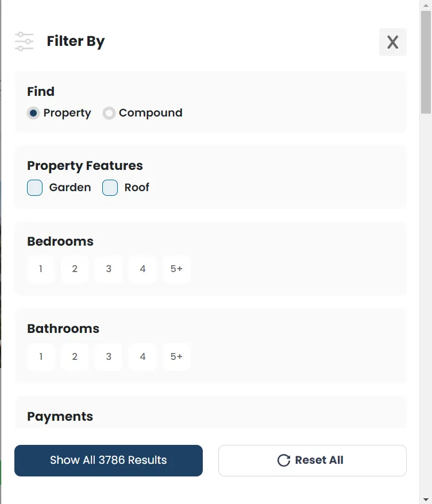Pick 5+ bathrooms option
Viewport: 432px width, 504px height.
click(176, 357)
